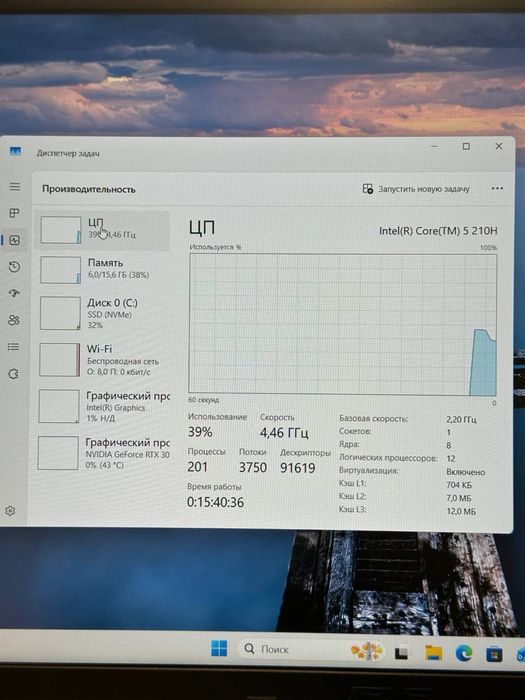Open the three-dot more options menu
Image resolution: width=525 pixels, height=700 pixels.
pos(497,188)
